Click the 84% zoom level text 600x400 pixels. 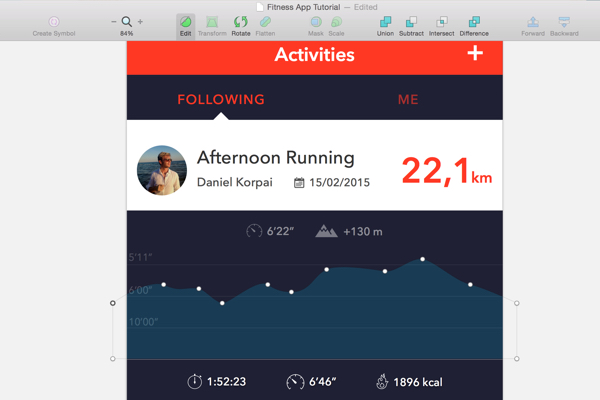pos(127,34)
